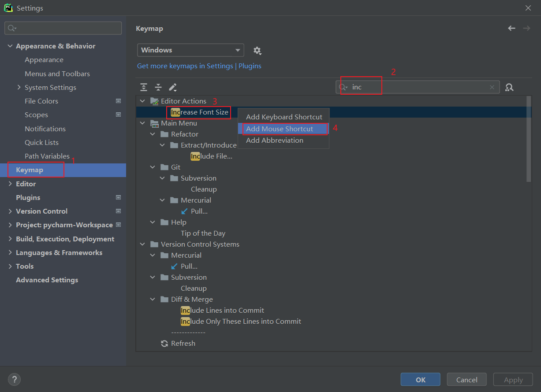Expand the Build, Execution, Deployment section
This screenshot has width=541, height=392.
click(x=10, y=239)
